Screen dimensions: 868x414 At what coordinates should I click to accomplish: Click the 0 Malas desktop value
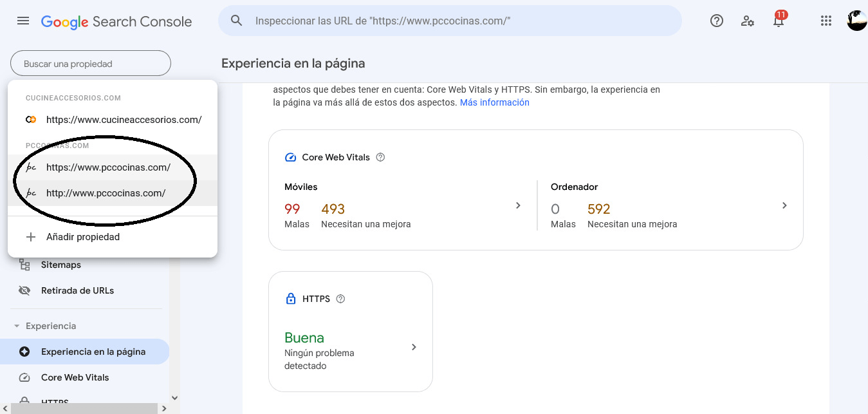click(x=555, y=209)
